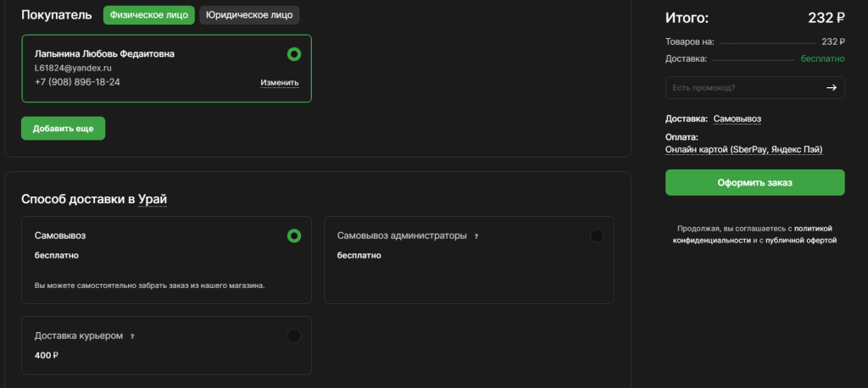Open the Самовывоз delivery link in order summary

(x=743, y=119)
